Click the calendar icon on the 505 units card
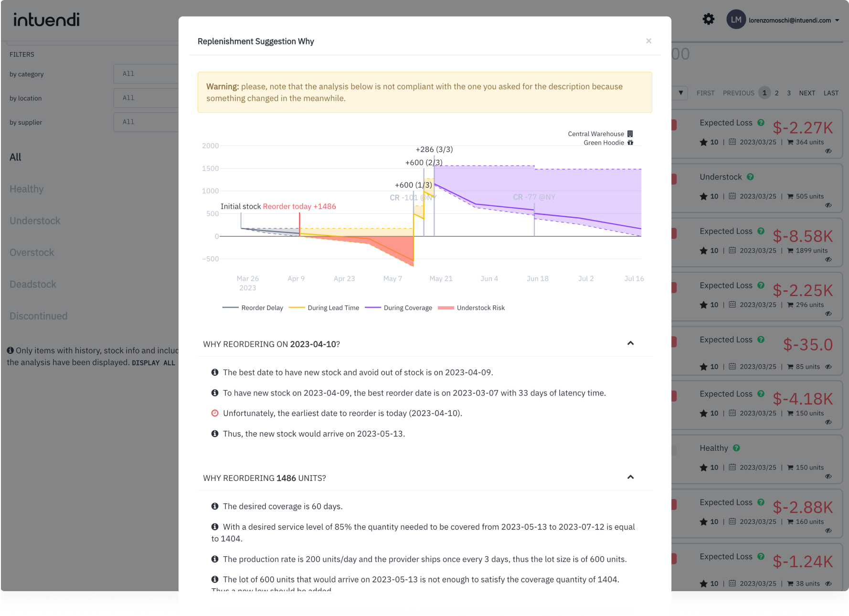Image resolution: width=849 pixels, height=616 pixels. coord(732,196)
